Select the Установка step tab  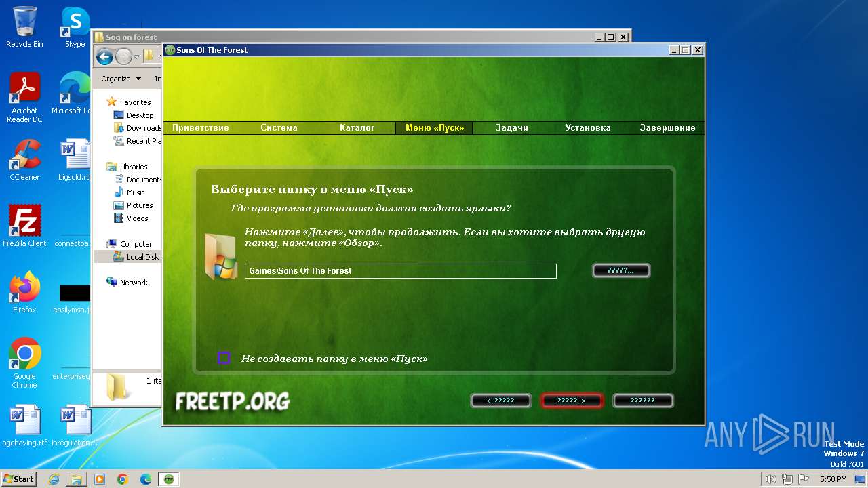pyautogui.click(x=588, y=128)
